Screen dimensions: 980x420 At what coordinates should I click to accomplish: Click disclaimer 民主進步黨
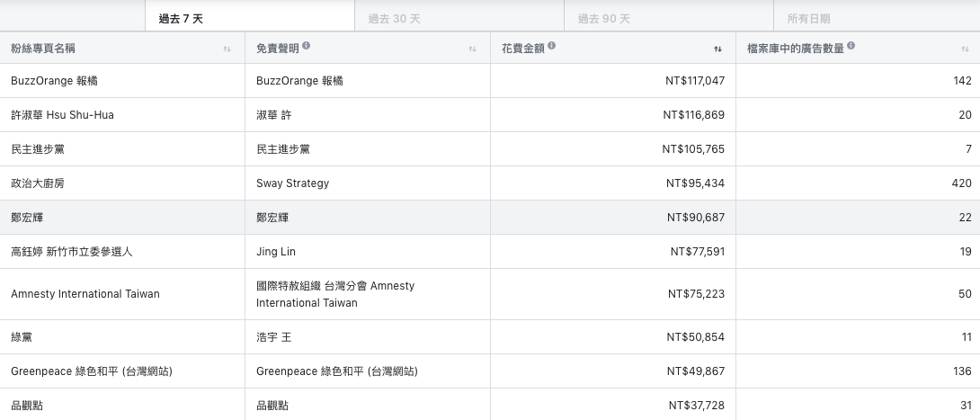pyautogui.click(x=283, y=149)
